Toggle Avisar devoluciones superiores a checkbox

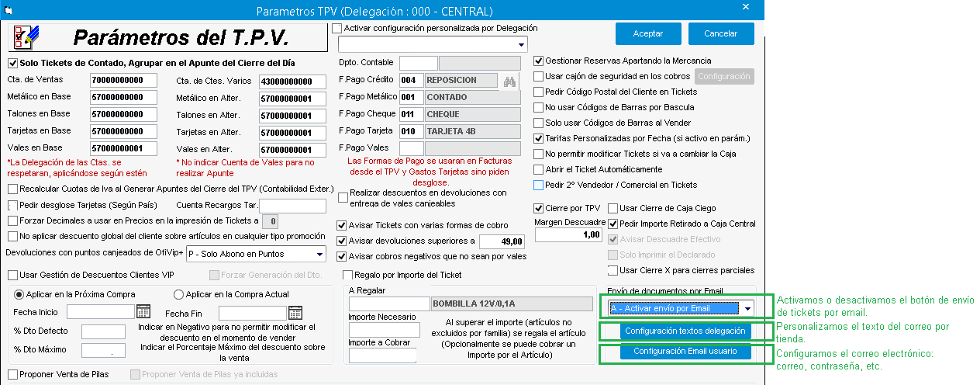tap(343, 241)
